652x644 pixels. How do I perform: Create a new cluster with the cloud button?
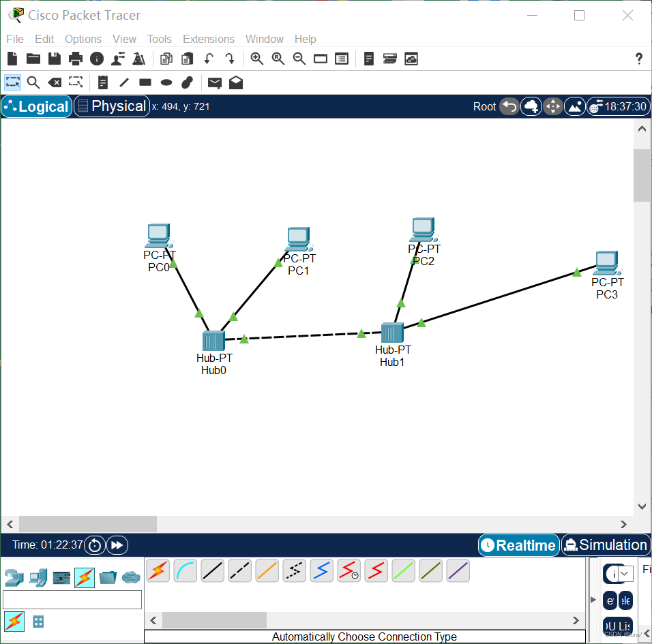tap(531, 106)
